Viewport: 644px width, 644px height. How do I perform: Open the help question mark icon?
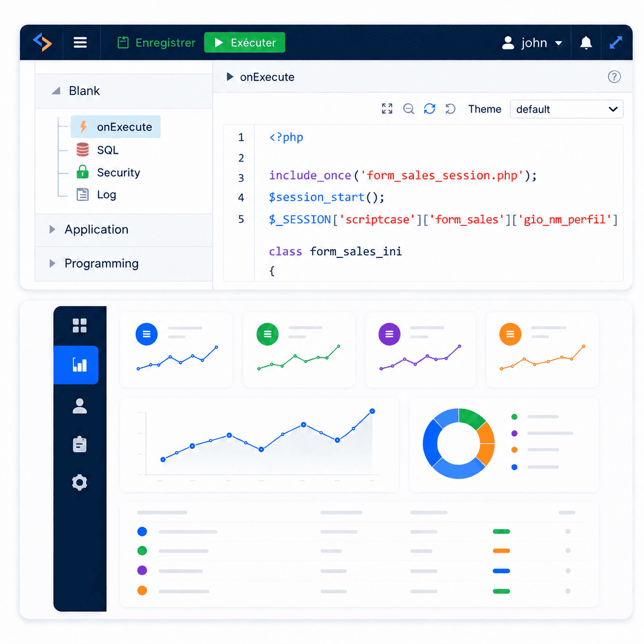pos(614,77)
